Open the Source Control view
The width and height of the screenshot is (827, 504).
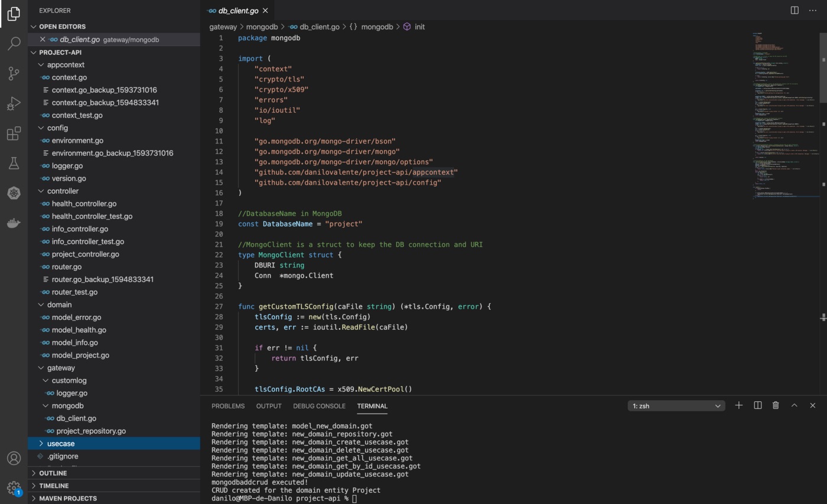coord(14,74)
